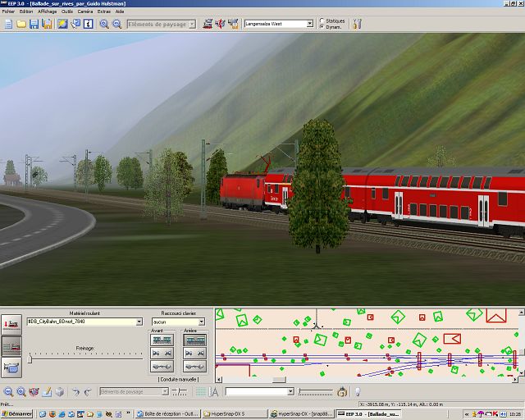Open the Langensalza West camera dropdown
Screen dimensions: 525x420
pyautogui.click(x=310, y=25)
